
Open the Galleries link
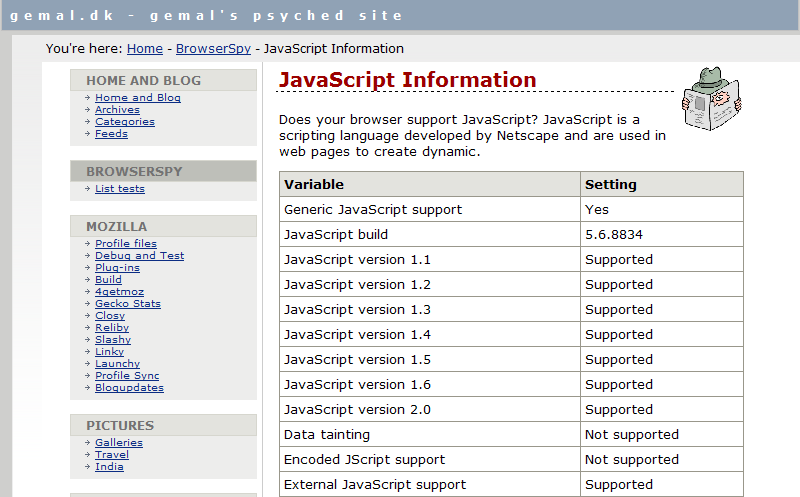click(x=119, y=442)
